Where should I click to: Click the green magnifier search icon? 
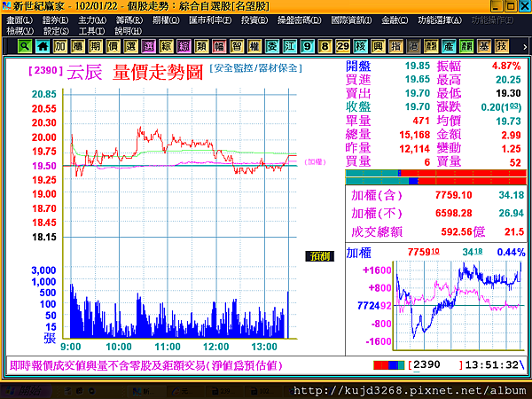25,46
